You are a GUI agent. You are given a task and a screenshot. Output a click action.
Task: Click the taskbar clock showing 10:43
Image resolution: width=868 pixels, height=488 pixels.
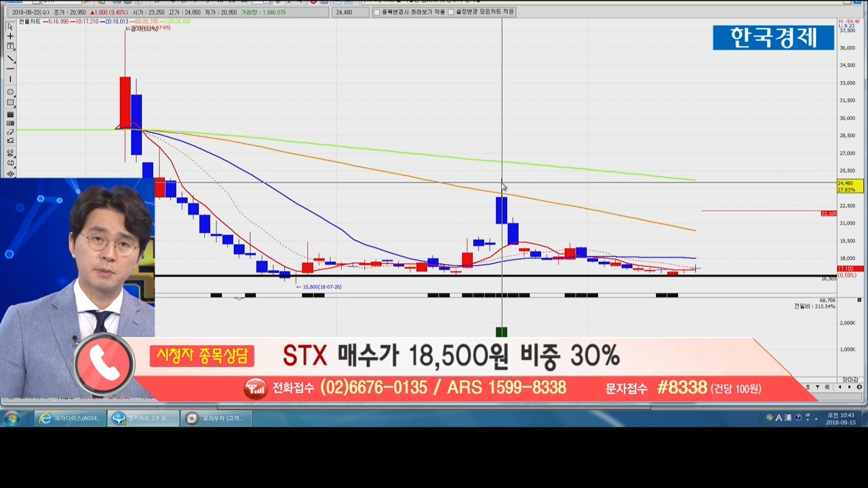[x=841, y=419]
